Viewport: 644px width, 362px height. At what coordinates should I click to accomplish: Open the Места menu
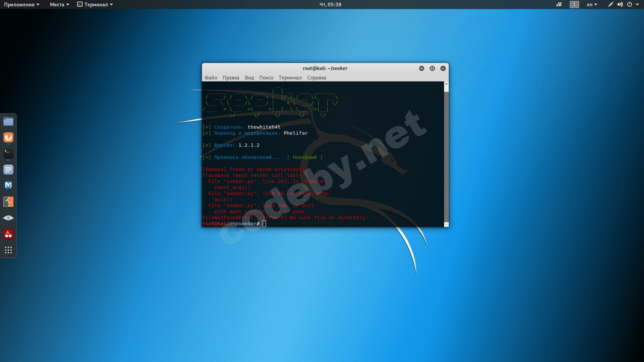[x=60, y=4]
